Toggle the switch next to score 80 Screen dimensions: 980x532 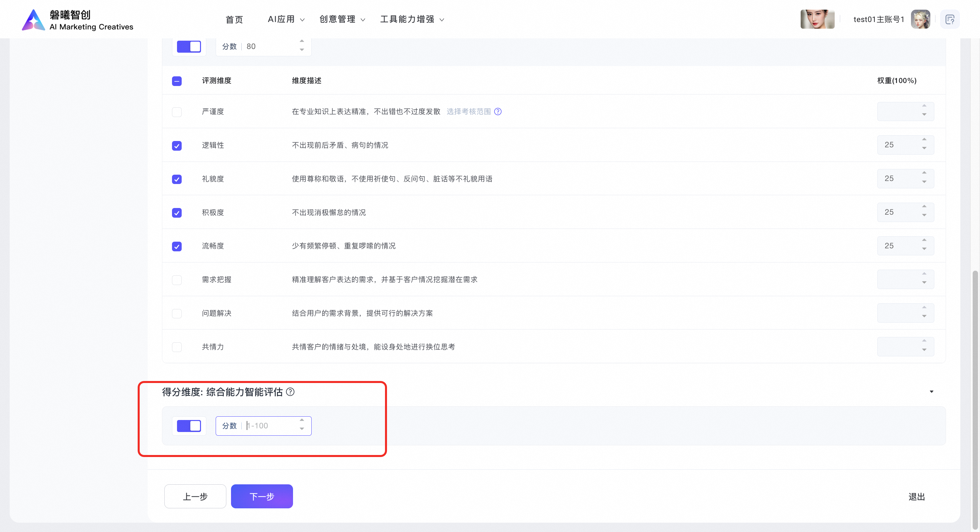point(189,46)
